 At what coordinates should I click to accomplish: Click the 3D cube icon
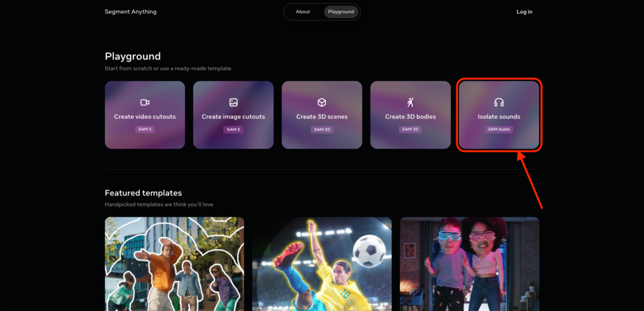[321, 102]
